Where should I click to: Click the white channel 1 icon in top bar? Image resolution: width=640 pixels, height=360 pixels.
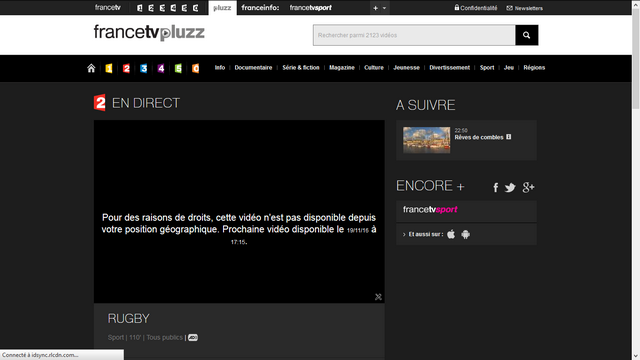tap(140, 8)
